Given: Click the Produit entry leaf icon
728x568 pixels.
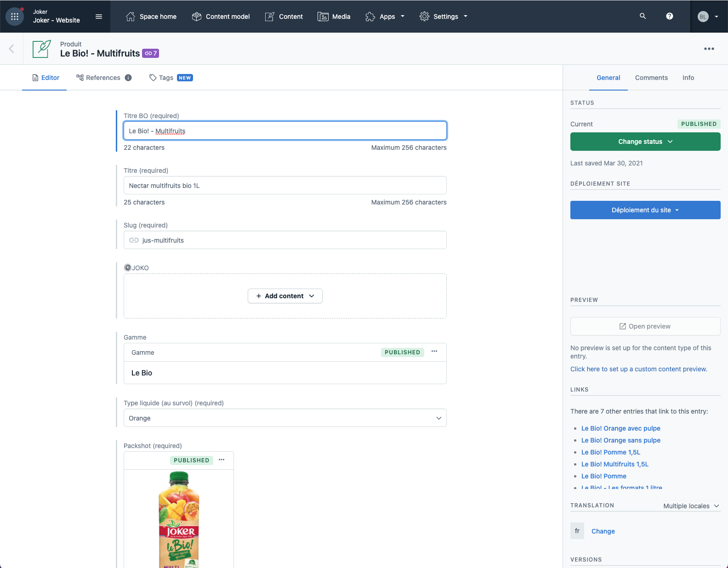Looking at the screenshot, I should pos(42,49).
